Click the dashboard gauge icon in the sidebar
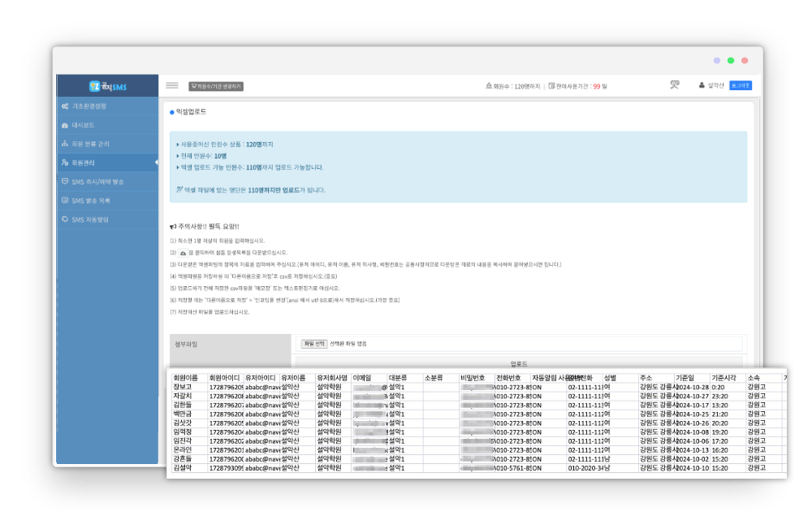The height and width of the screenshot is (512, 812). [65, 125]
